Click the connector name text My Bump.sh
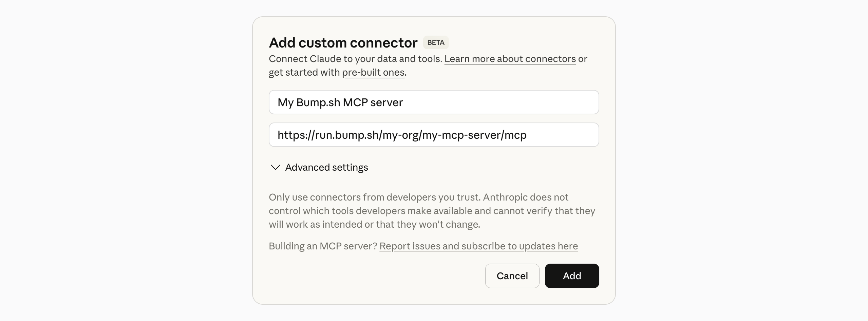Screen dimensions: 868x321 pos(340,102)
